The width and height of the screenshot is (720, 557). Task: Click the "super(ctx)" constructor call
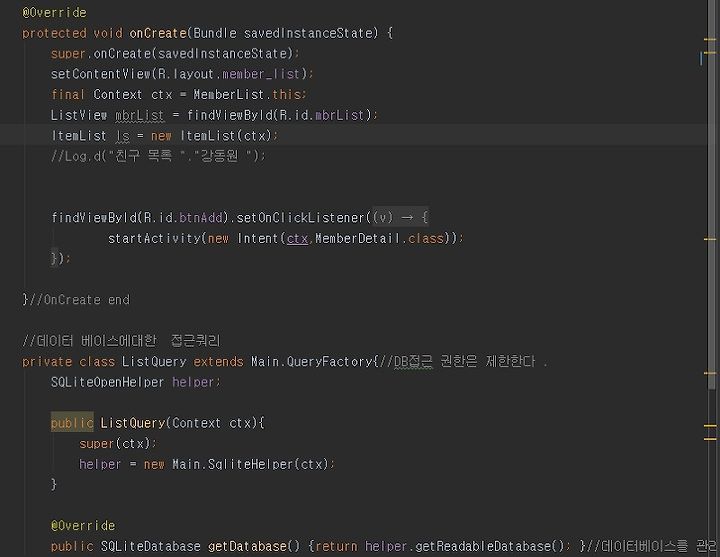click(x=115, y=444)
